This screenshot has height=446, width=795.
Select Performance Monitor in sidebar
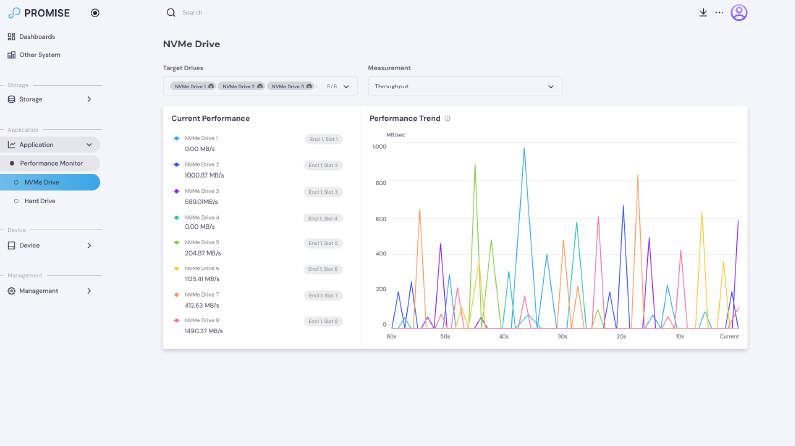pyautogui.click(x=50, y=164)
